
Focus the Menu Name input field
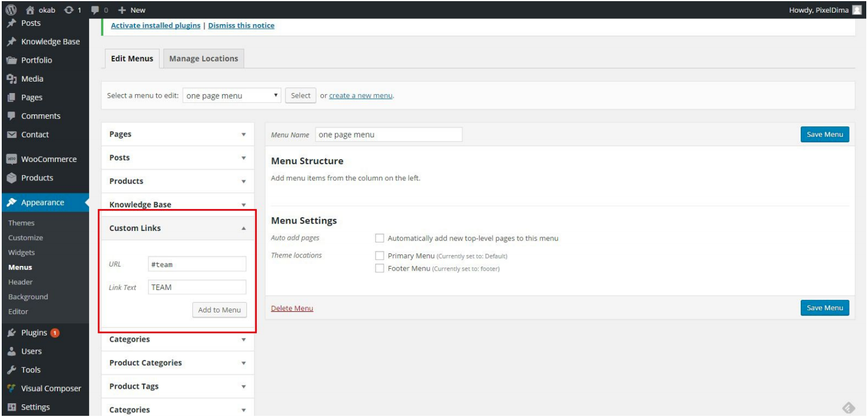pos(388,134)
